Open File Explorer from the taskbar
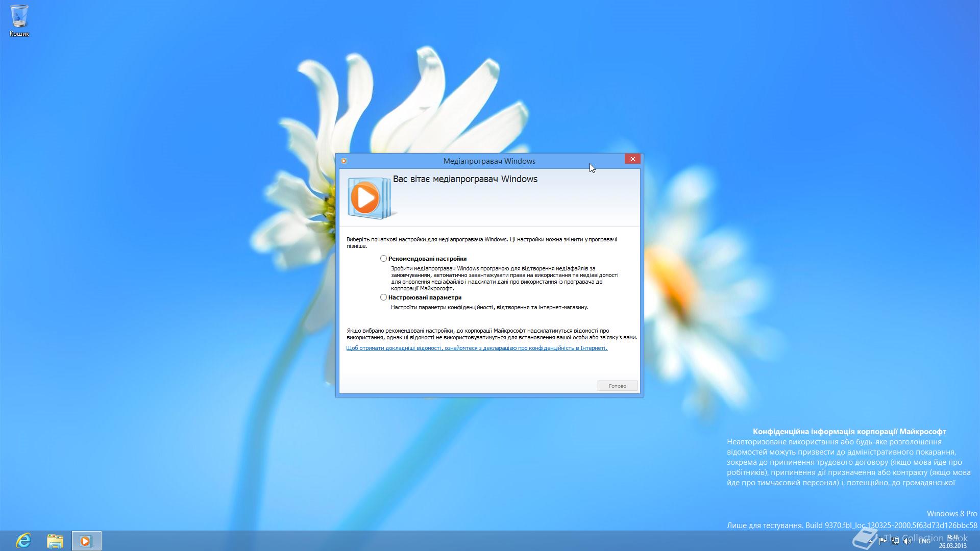 (55, 541)
